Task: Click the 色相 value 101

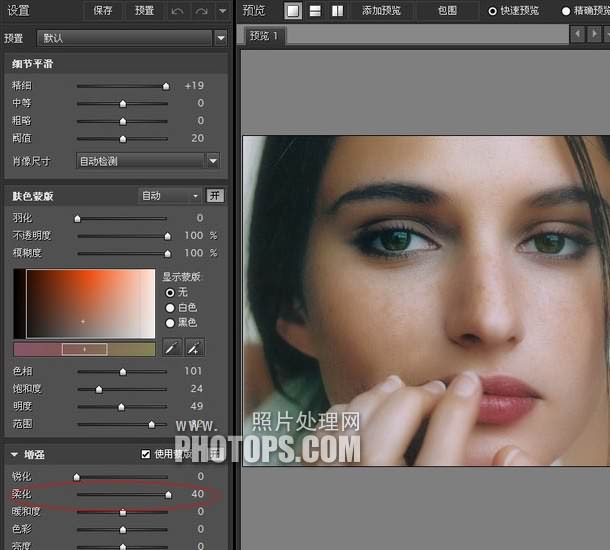Action: tap(193, 371)
